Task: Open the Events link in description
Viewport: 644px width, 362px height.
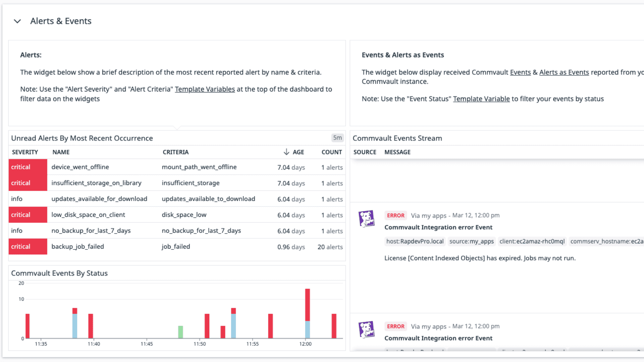Action: [520, 72]
